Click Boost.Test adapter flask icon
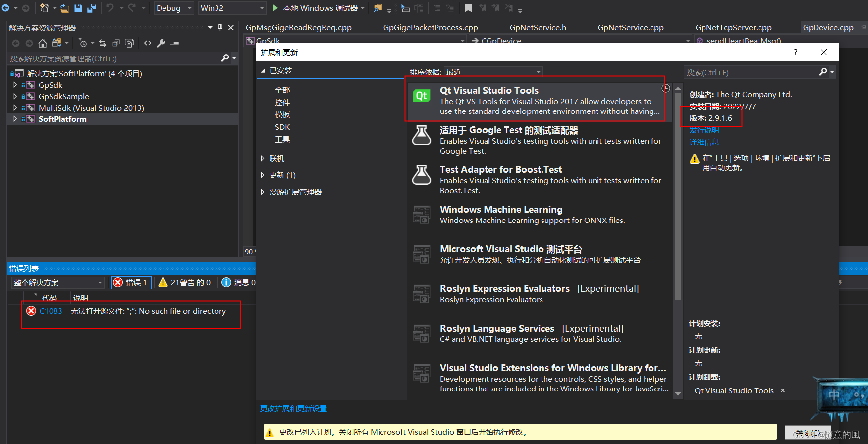This screenshot has height=444, width=868. pyautogui.click(x=422, y=175)
